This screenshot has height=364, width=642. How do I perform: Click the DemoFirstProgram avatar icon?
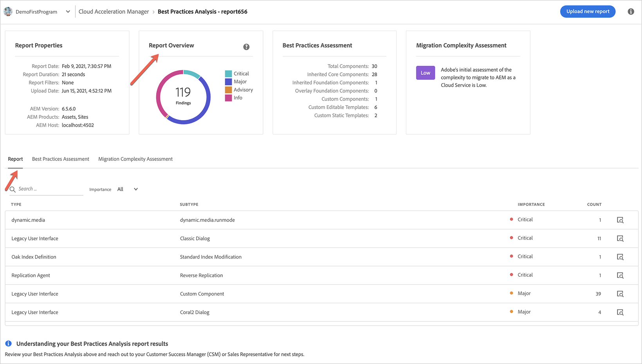(8, 11)
